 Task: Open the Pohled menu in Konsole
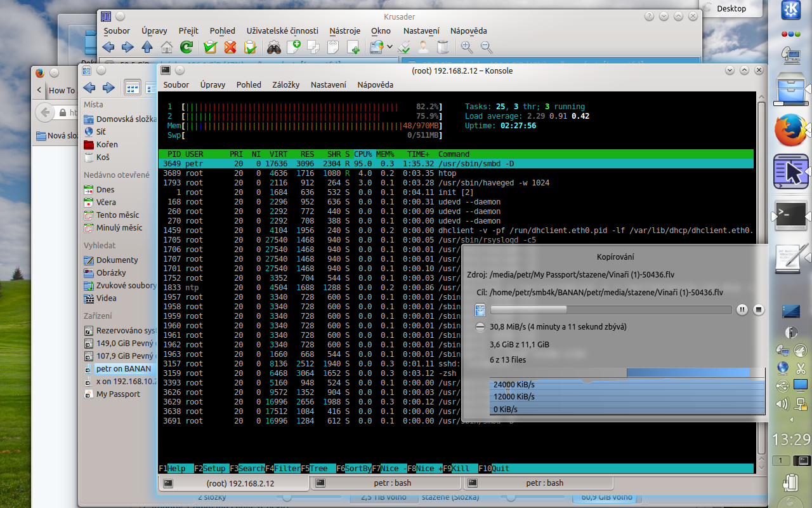[x=249, y=84]
